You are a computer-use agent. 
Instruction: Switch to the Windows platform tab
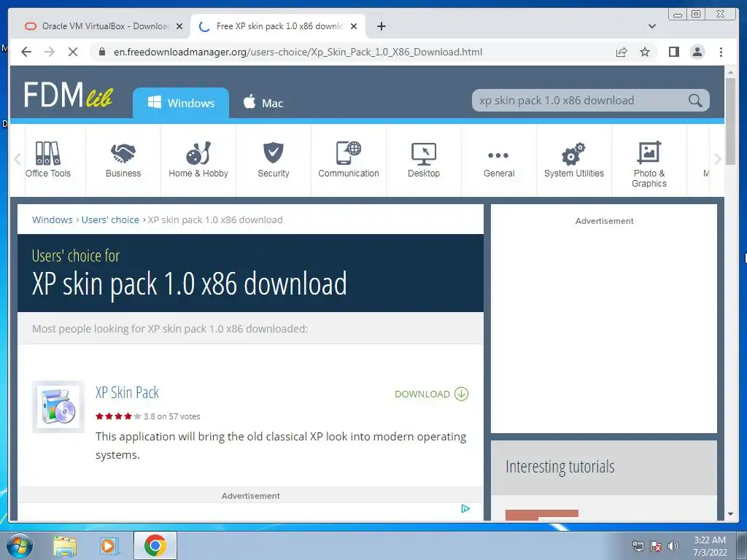[x=181, y=103]
